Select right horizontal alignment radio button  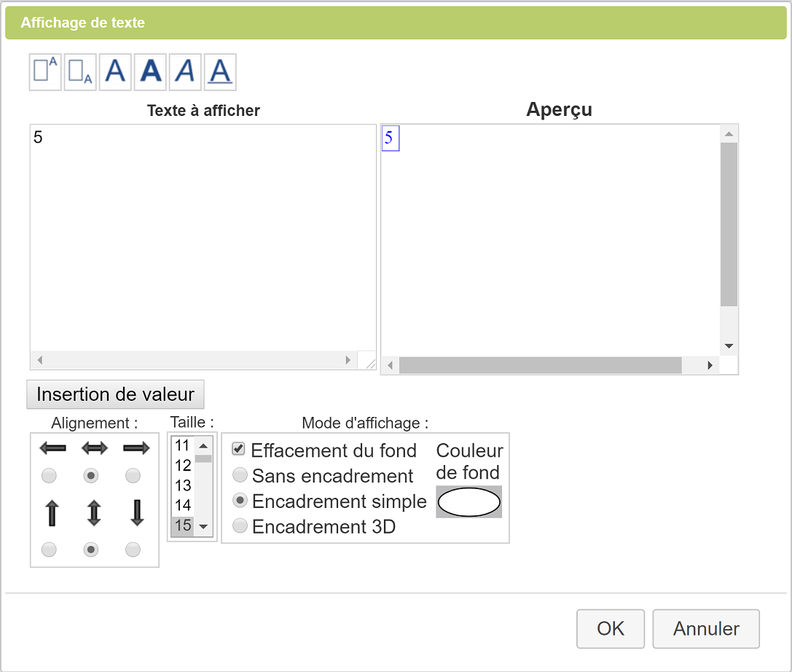(x=133, y=476)
